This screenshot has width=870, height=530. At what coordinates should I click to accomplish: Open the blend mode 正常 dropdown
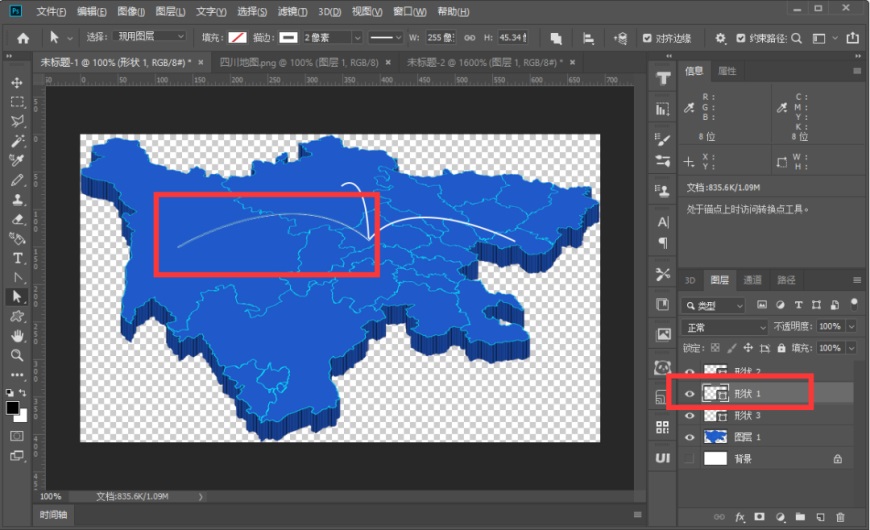[x=725, y=327]
